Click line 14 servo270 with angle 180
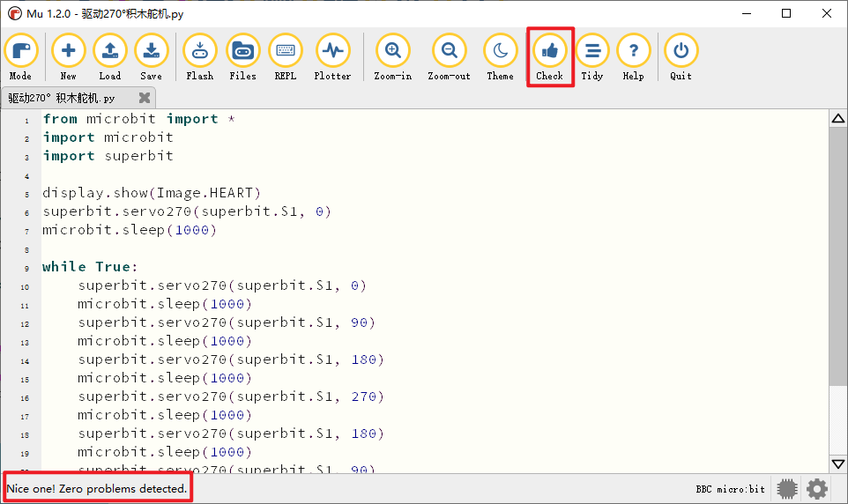Image resolution: width=848 pixels, height=504 pixels. click(231, 359)
